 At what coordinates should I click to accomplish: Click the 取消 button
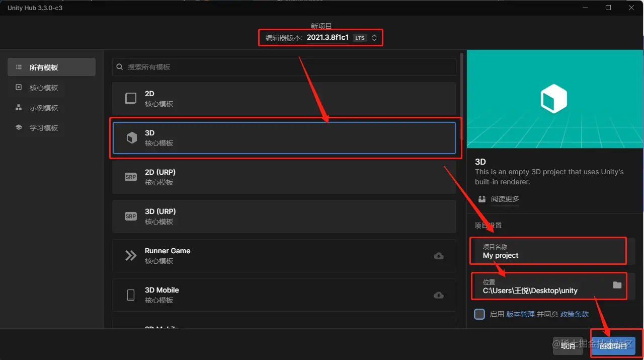568,346
